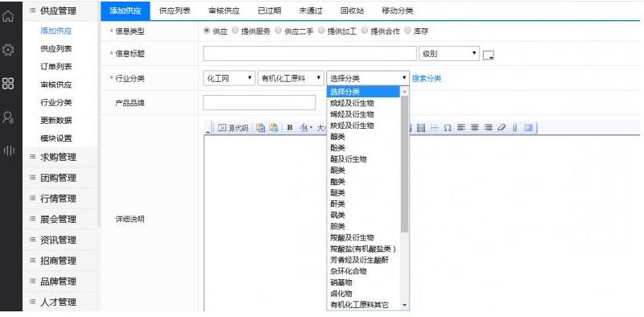Image resolution: width=644 pixels, height=317 pixels.
Task: Switch to the 未通过 tab
Action: click(311, 11)
